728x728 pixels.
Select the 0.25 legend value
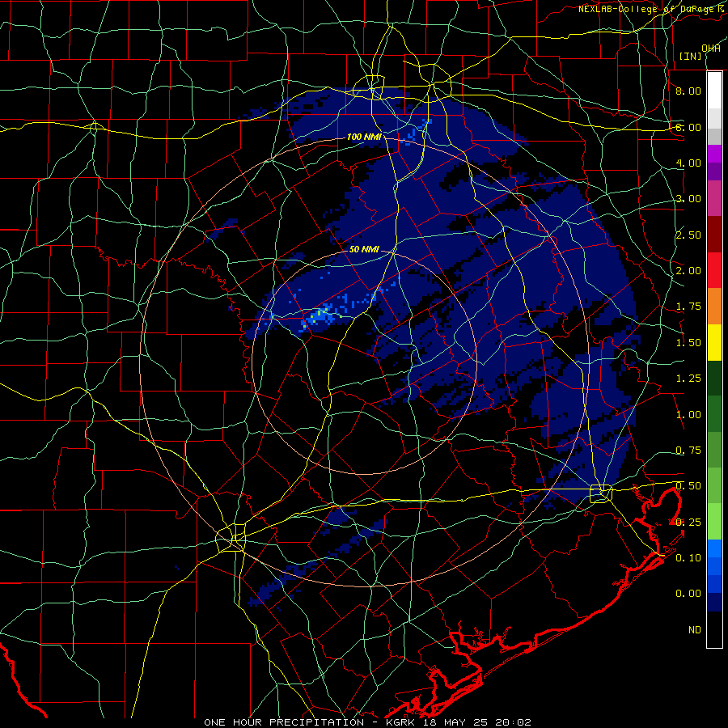pos(688,523)
